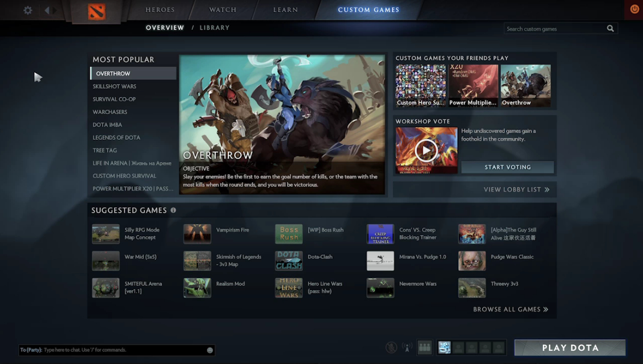Click the search magnifier icon
Screen dimensions: 643x364
tap(610, 28)
